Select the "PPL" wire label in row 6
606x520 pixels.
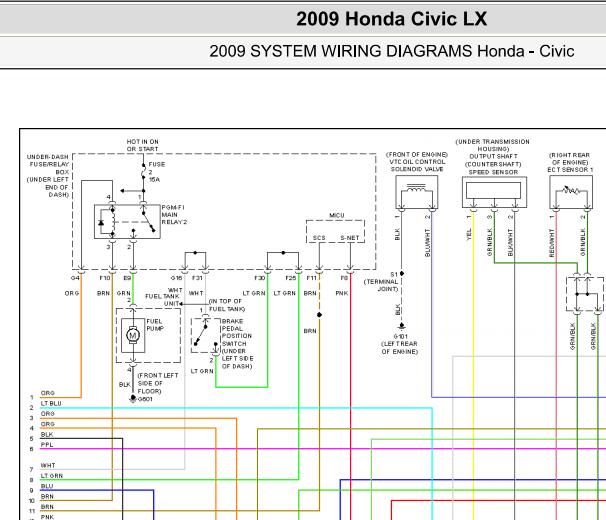[47, 445]
